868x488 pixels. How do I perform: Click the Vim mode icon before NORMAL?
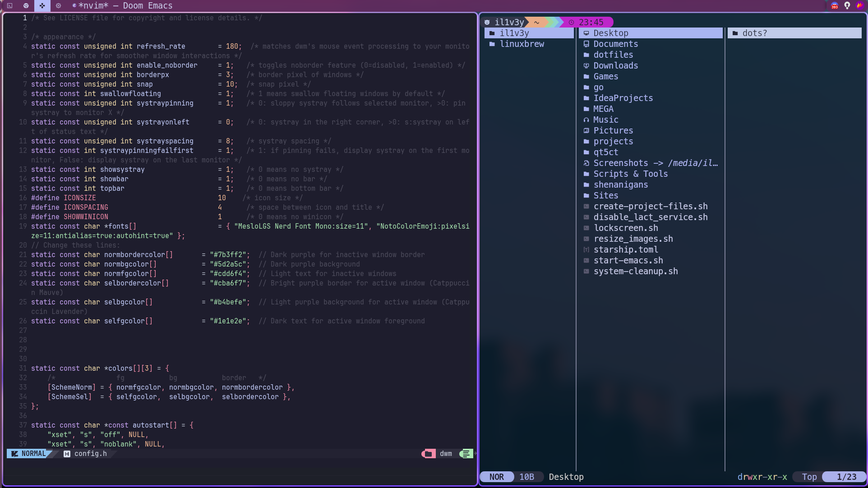point(14,454)
